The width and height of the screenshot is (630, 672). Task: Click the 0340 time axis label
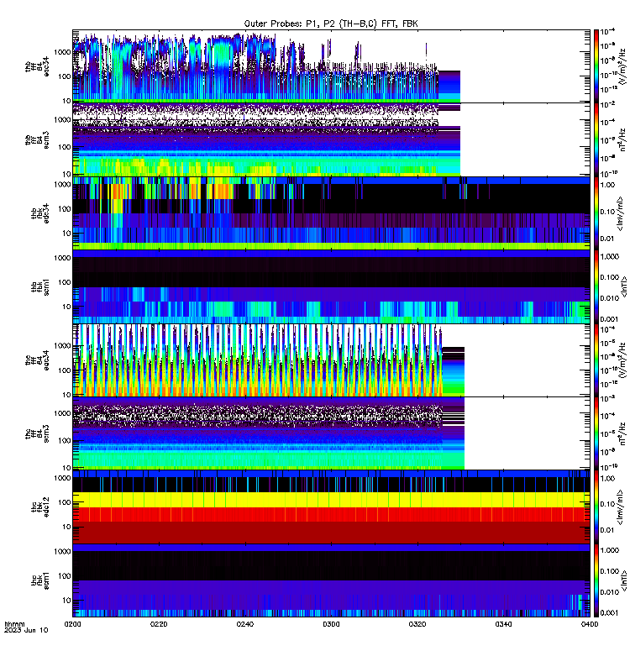point(503,624)
